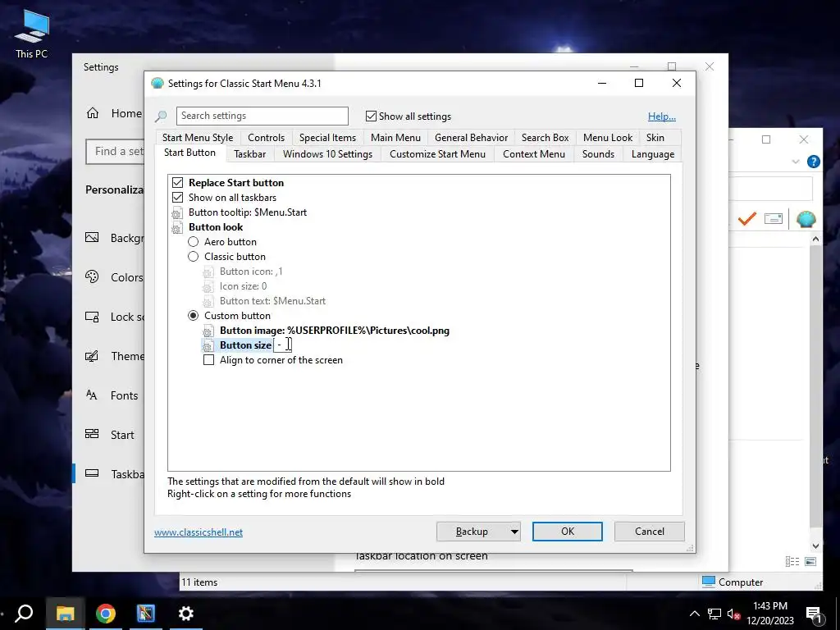
Task: Switch to the Controls tab
Action: tap(266, 138)
